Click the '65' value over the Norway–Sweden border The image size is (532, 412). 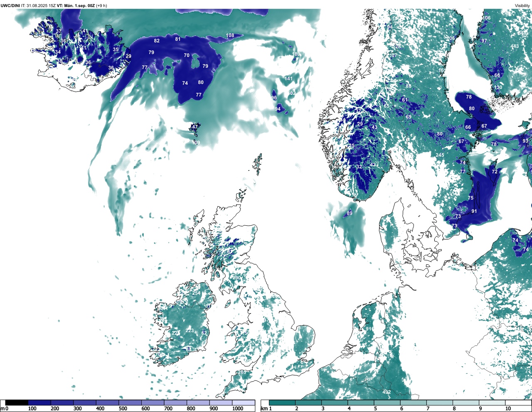tap(387, 106)
